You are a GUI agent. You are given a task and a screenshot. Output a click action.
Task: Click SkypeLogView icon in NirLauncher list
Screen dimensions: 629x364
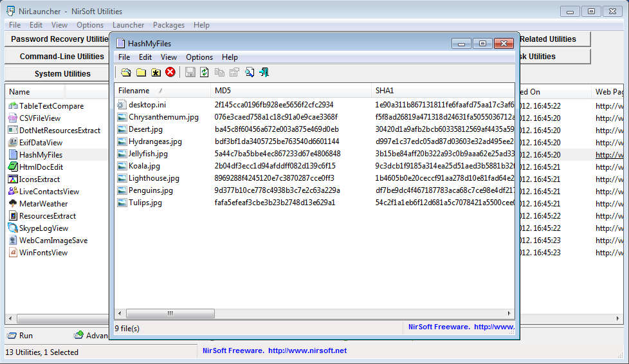(x=13, y=228)
